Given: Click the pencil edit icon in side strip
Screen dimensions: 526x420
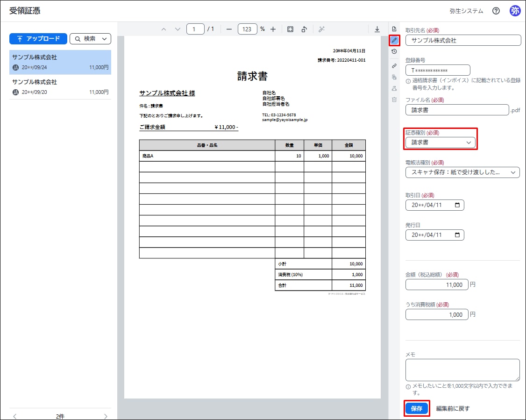Looking at the screenshot, I should (x=394, y=40).
